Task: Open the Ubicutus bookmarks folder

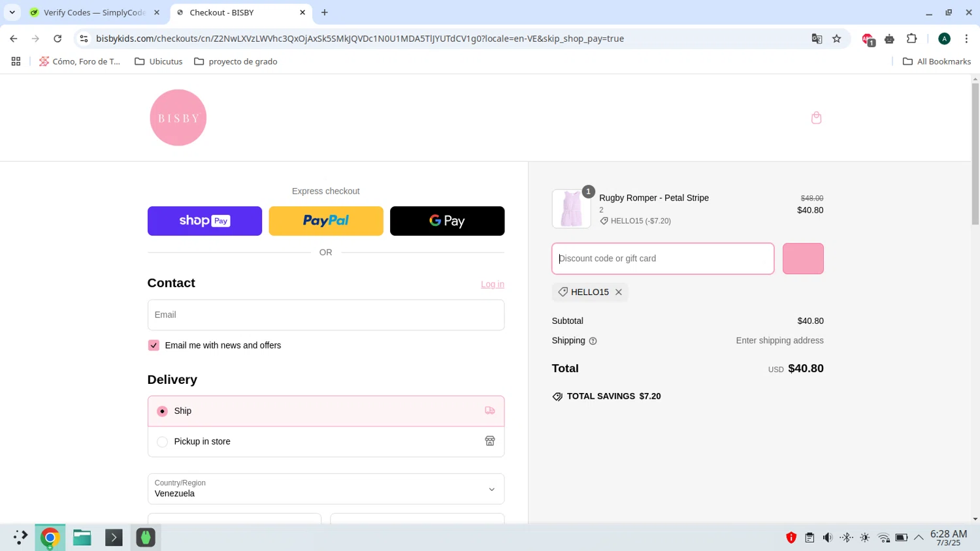Action: coord(159,61)
